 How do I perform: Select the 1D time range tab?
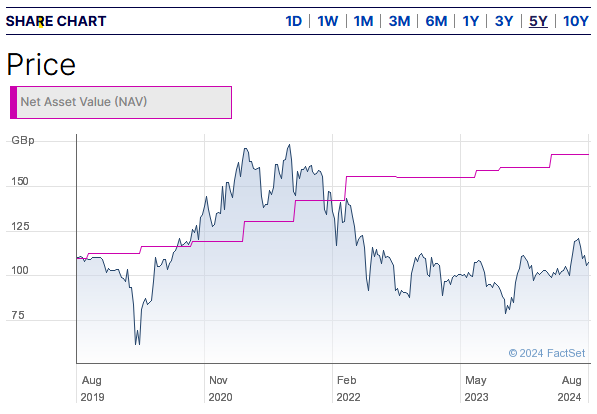pyautogui.click(x=294, y=21)
